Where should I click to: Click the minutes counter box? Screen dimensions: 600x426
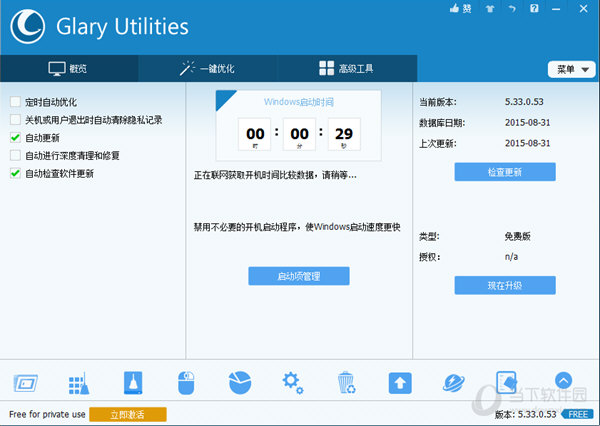299,134
